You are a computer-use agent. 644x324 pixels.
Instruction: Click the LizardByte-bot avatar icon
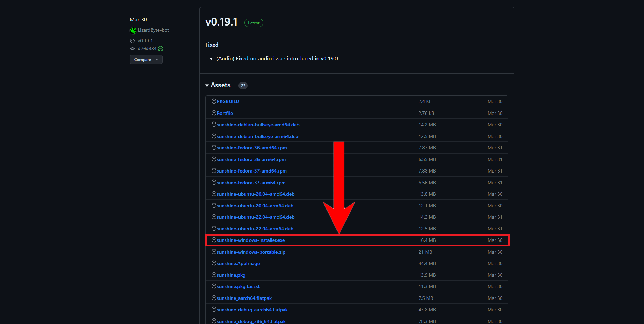click(x=133, y=30)
